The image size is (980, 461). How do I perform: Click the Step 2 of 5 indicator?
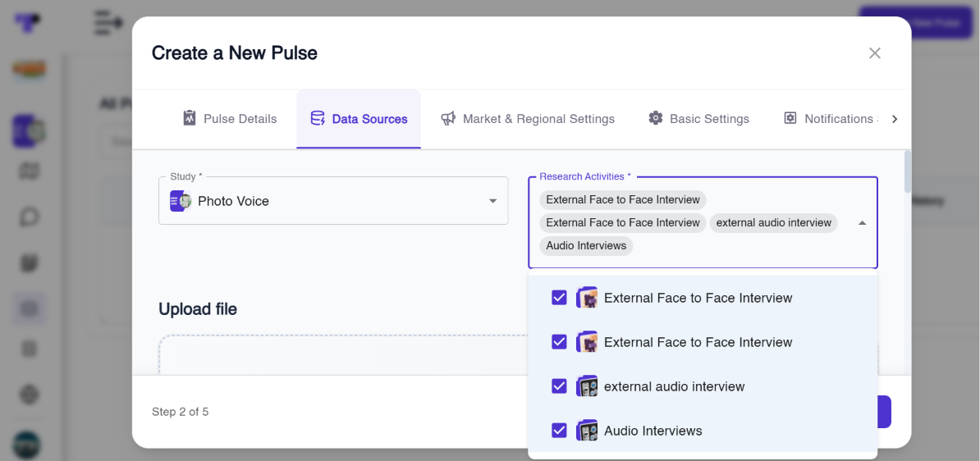(x=180, y=412)
